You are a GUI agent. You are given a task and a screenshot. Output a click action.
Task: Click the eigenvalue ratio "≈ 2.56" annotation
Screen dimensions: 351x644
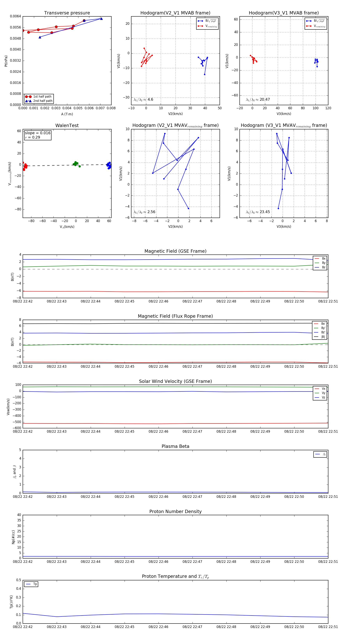(144, 212)
